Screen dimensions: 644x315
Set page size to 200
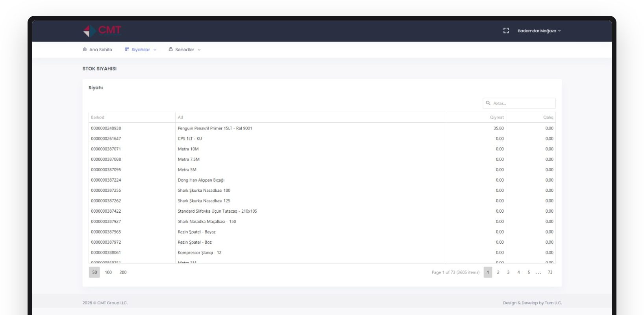123,272
